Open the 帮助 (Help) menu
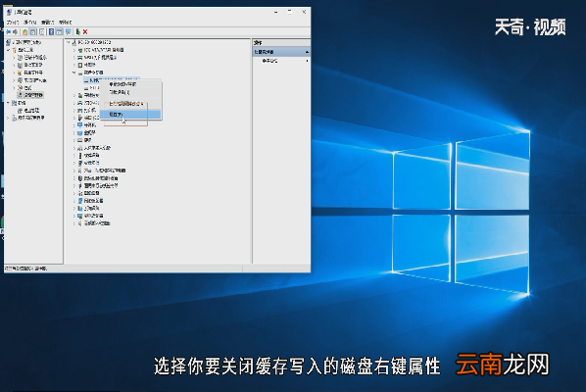This screenshot has height=392, width=586. (x=66, y=23)
